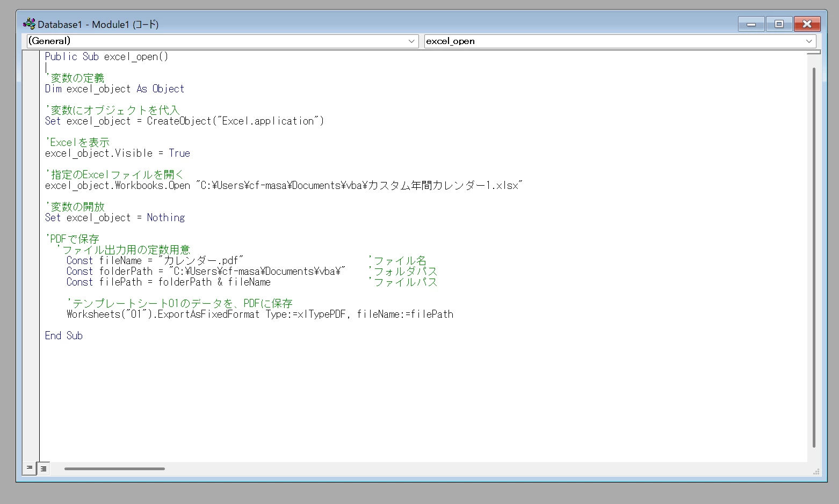
Task: Click the comment 'ファイルパス' after filePath
Action: [403, 282]
